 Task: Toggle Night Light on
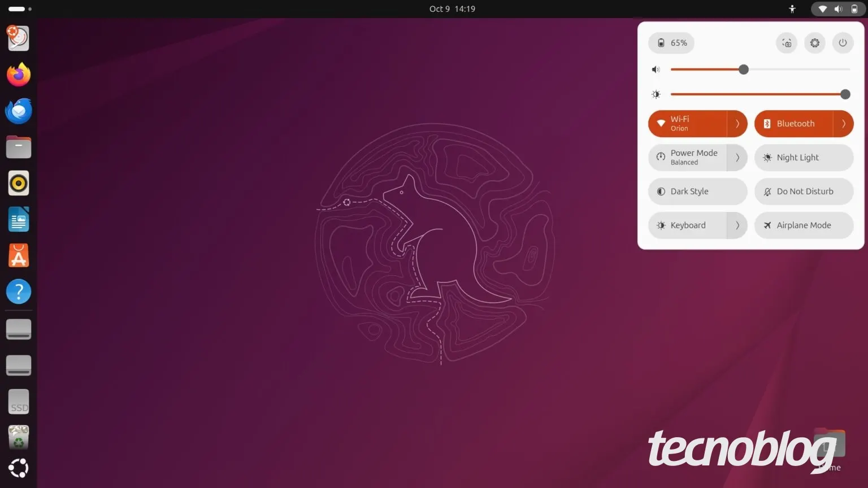tap(804, 158)
